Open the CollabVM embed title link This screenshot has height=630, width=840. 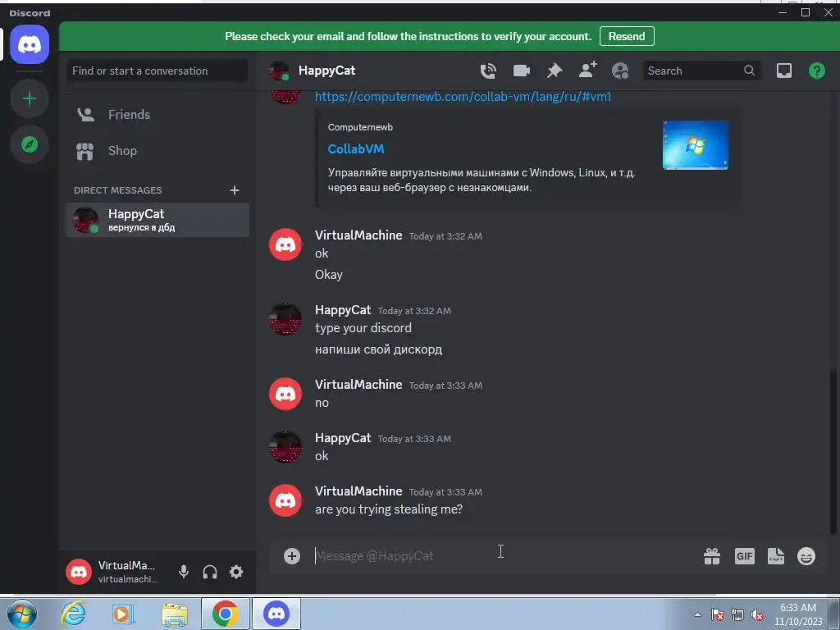356,149
